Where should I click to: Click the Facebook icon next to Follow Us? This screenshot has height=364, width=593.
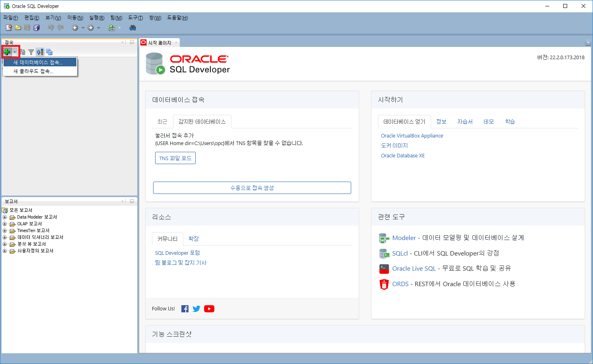pos(185,309)
